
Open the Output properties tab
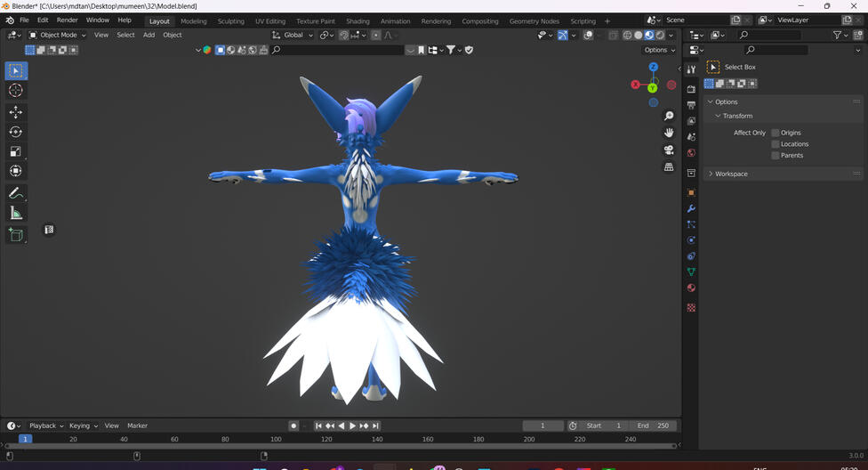pyautogui.click(x=691, y=105)
